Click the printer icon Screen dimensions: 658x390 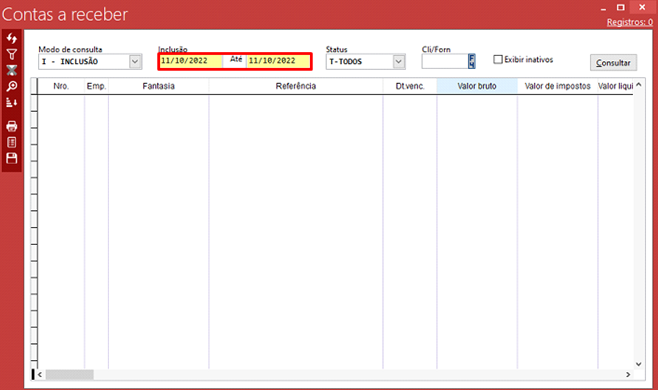12,126
